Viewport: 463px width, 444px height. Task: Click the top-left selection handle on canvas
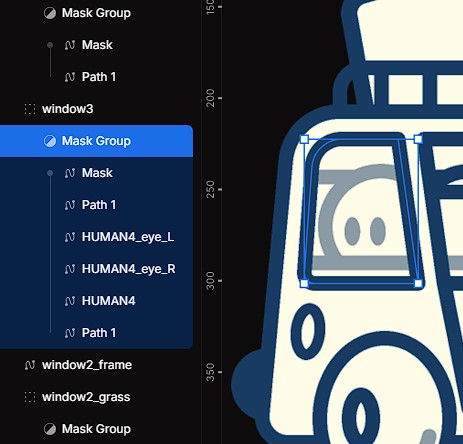(x=304, y=139)
